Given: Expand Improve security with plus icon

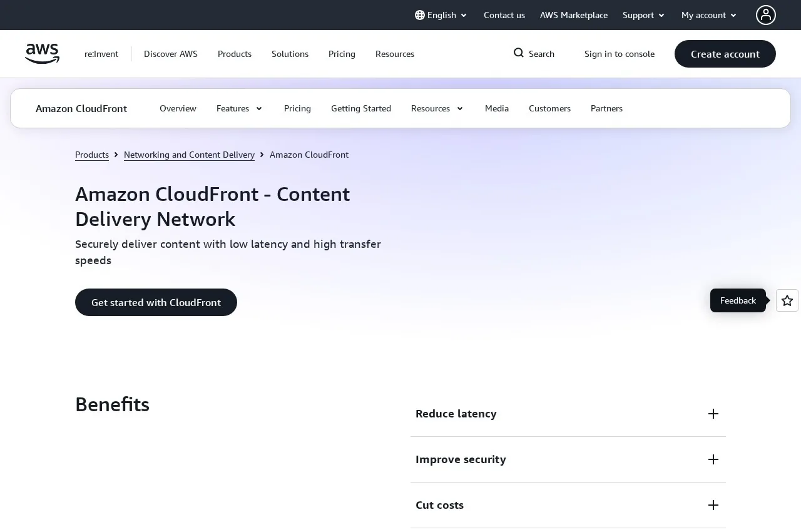Looking at the screenshot, I should tap(713, 459).
